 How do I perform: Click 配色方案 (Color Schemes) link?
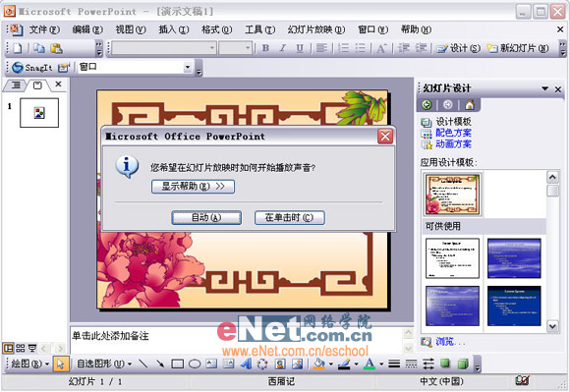453,133
